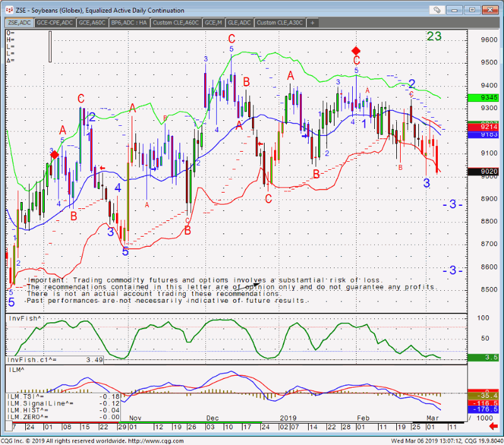This screenshot has width=504, height=445.
Task: Switch to the GLE,ADC tab
Action: pos(239,23)
